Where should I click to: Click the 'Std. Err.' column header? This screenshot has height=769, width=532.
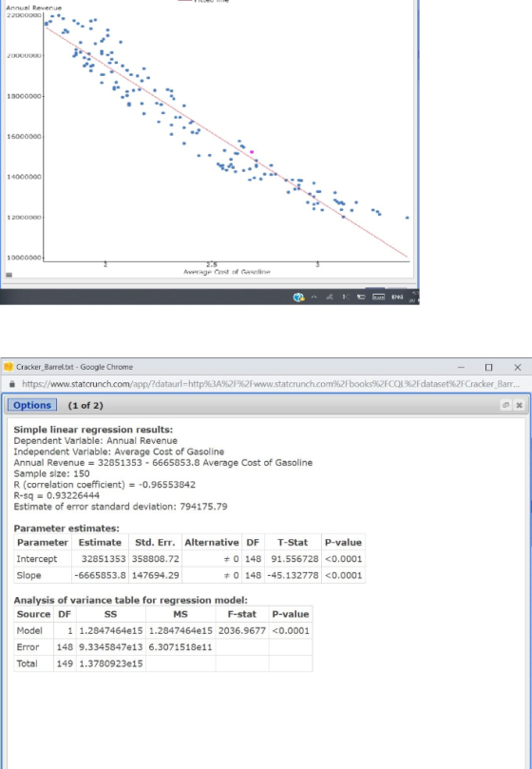(155, 543)
